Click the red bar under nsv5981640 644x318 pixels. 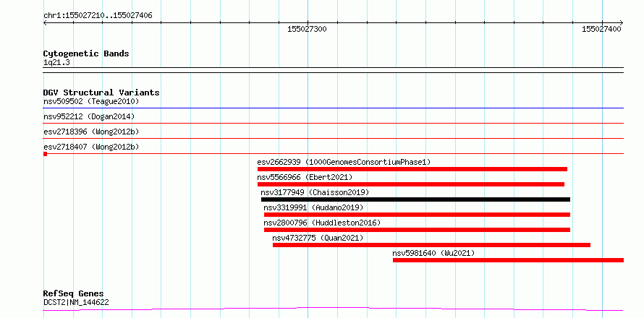click(x=508, y=260)
